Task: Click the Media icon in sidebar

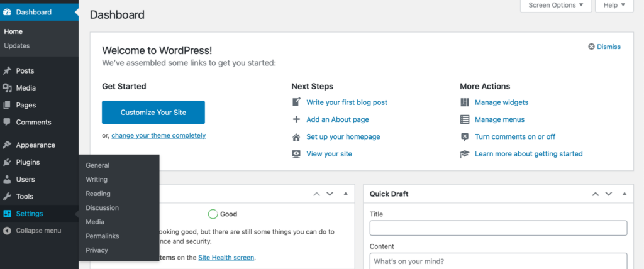Action: pos(7,88)
